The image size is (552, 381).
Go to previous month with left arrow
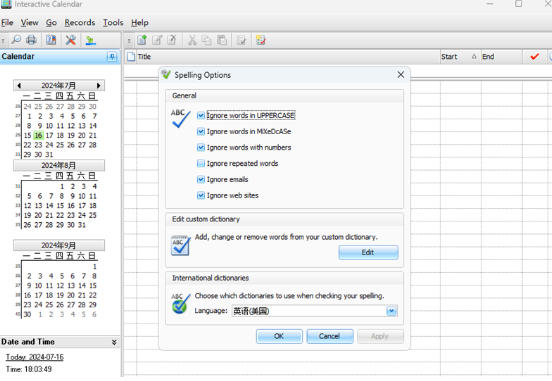click(x=19, y=85)
